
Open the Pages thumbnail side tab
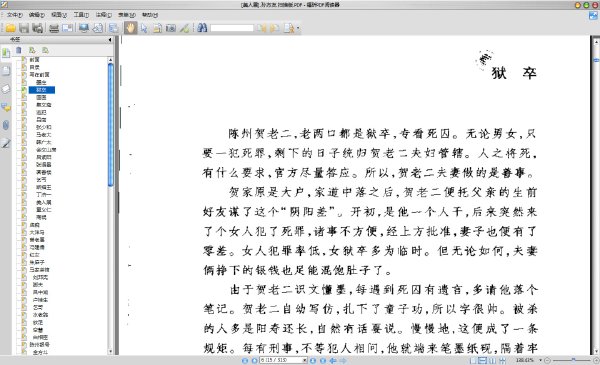pos(6,71)
